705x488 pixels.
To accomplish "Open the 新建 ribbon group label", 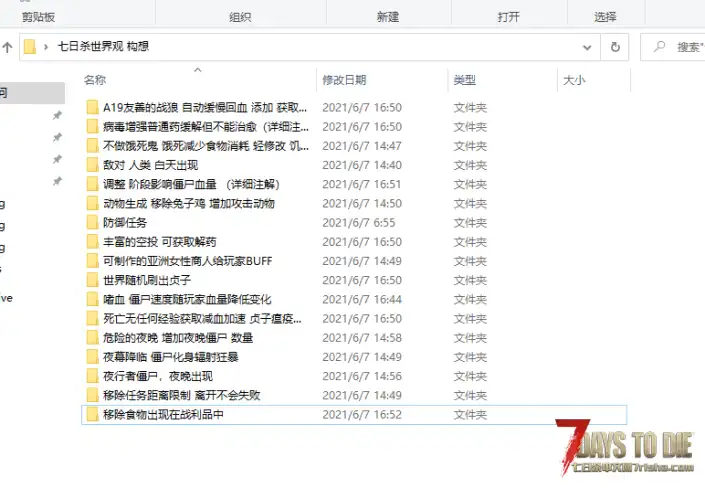I will point(388,17).
